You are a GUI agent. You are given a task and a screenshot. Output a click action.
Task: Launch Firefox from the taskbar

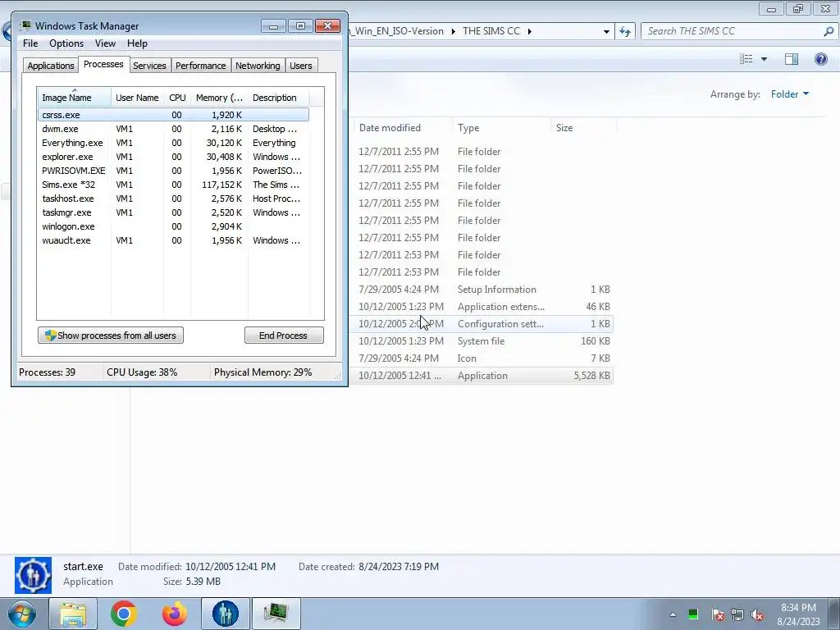pos(175,614)
